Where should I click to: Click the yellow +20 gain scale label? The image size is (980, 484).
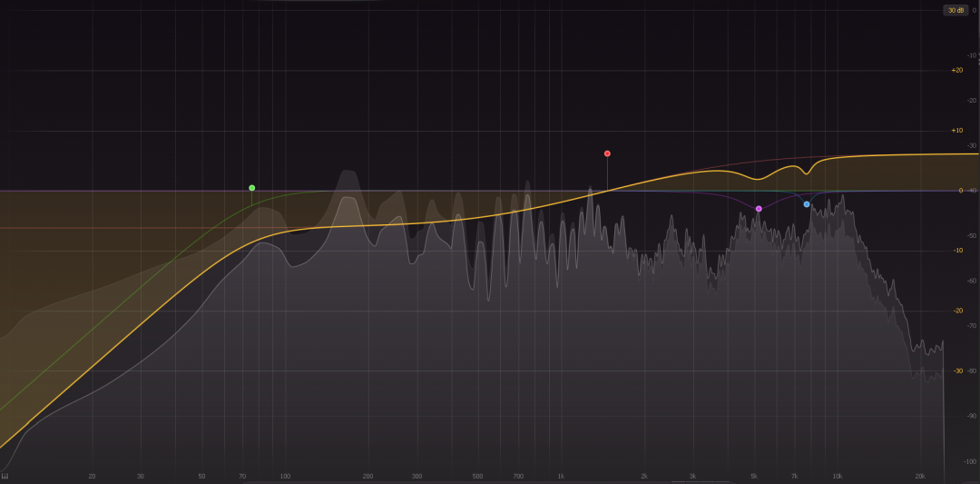(x=957, y=71)
